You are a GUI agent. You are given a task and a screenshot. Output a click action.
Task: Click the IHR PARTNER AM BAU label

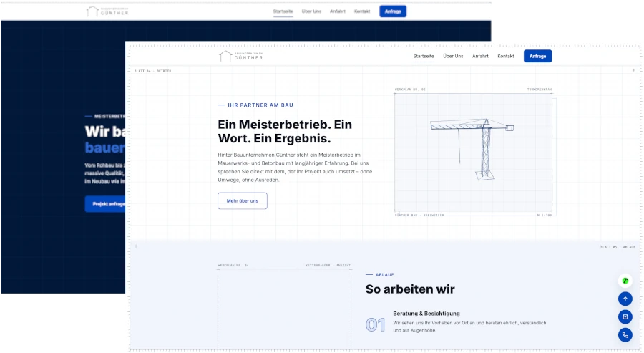pos(260,105)
